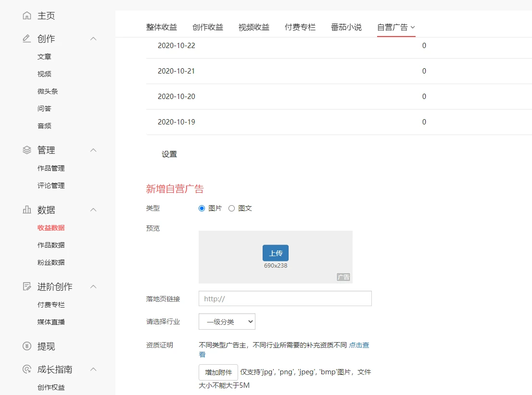The image size is (532, 395).
Task: Click the 提现 withdrawal icon
Action: pyautogui.click(x=26, y=345)
